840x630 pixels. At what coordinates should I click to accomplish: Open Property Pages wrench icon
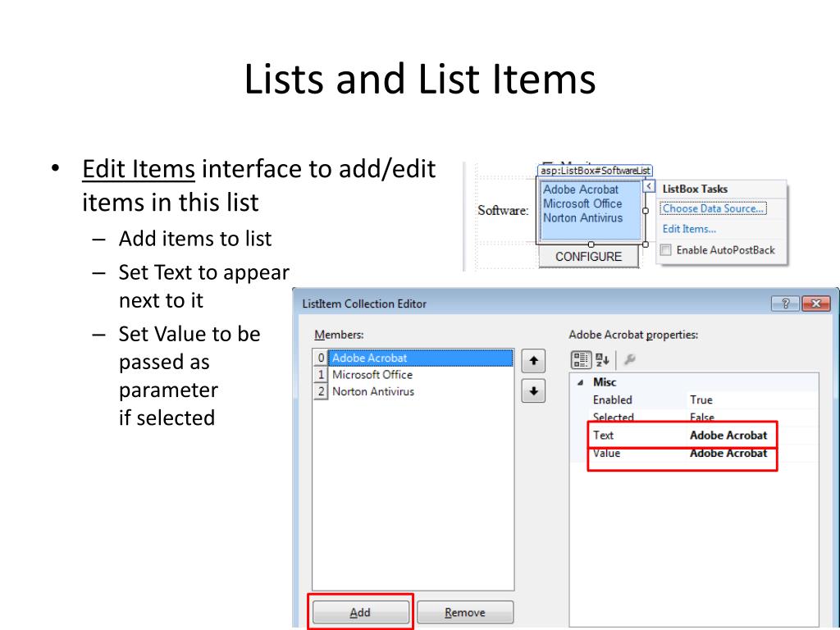tap(629, 359)
